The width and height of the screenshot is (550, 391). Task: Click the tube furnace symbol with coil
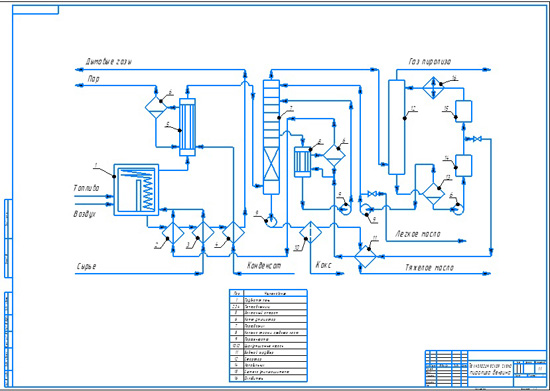[136, 190]
